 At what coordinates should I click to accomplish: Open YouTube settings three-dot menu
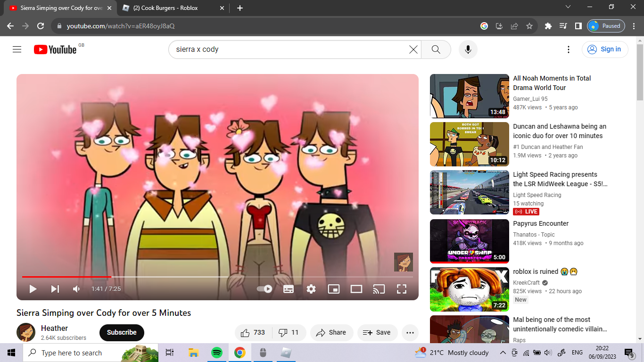569,49
